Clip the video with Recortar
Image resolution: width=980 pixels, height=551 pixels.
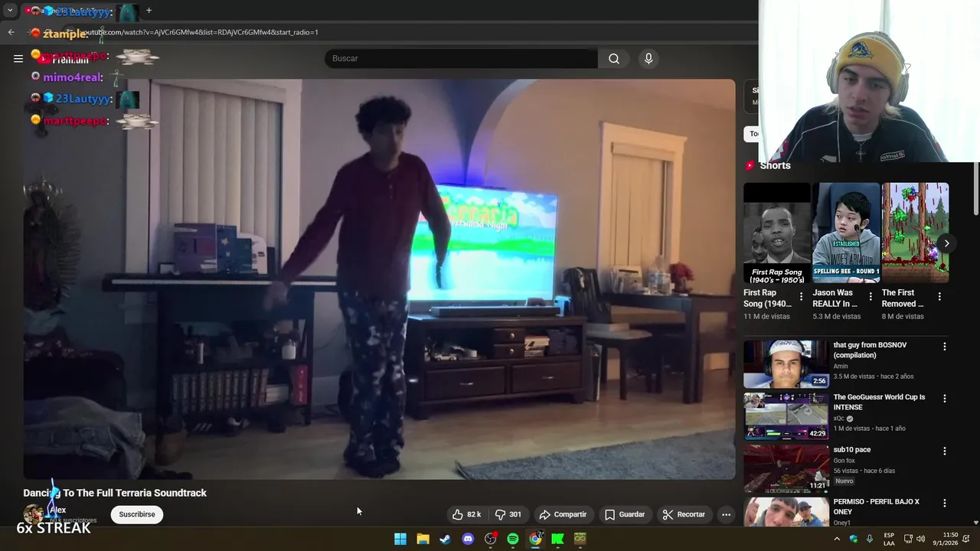pyautogui.click(x=684, y=514)
